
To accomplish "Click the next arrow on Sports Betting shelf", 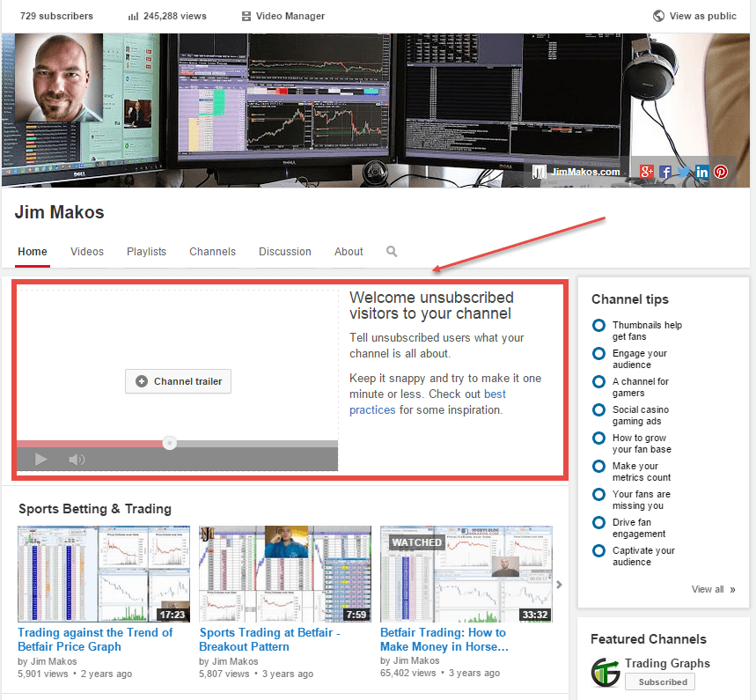I will [559, 585].
